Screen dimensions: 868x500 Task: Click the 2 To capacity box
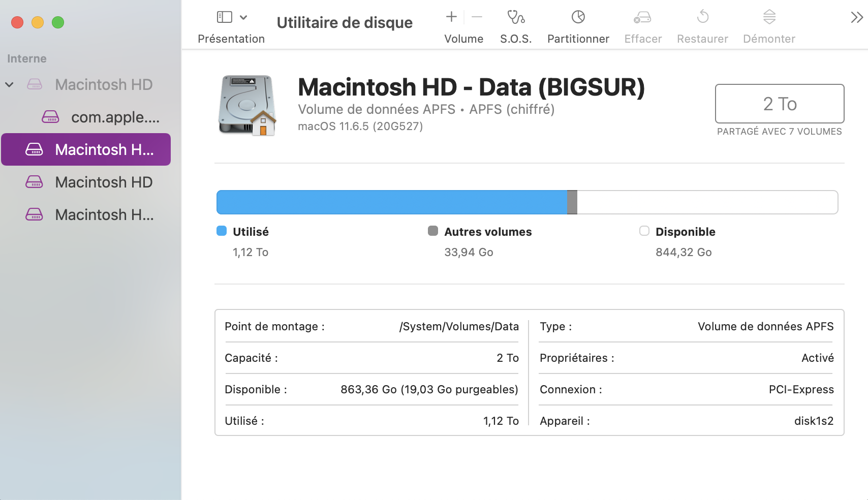(x=780, y=104)
